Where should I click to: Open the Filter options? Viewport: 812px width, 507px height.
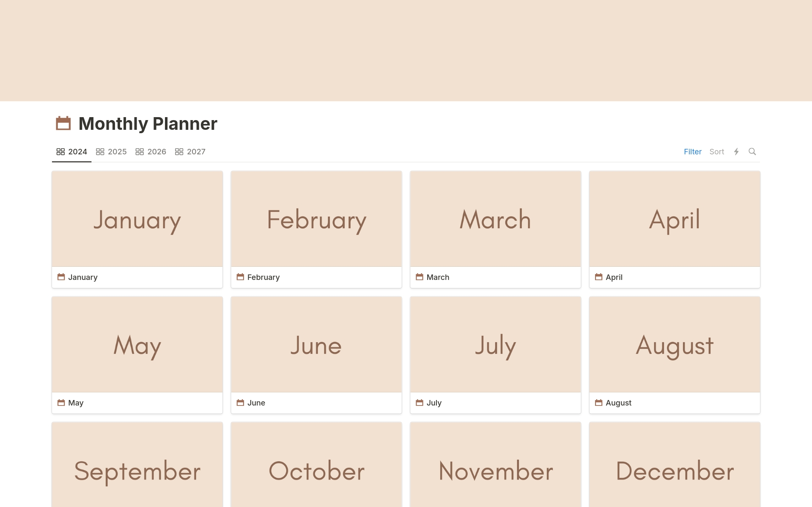(x=692, y=151)
